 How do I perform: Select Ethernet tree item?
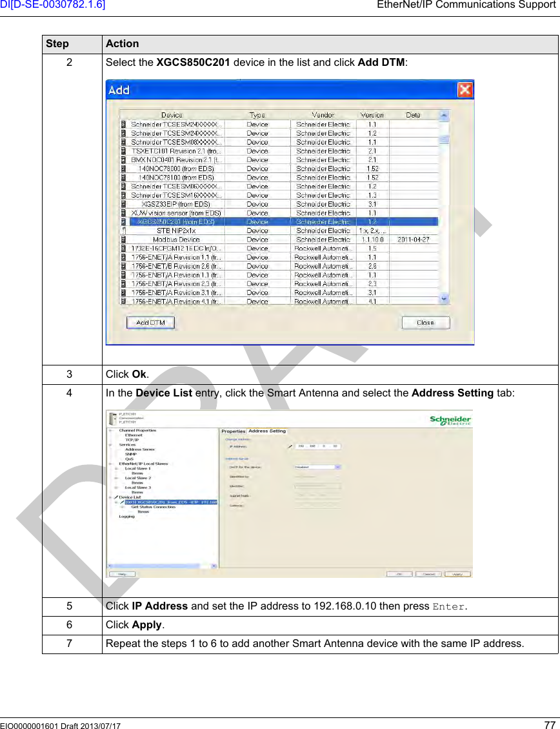(x=134, y=435)
